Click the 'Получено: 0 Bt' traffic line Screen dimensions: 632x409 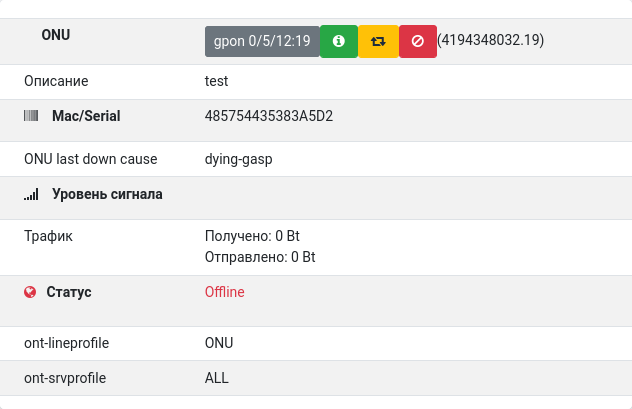click(252, 237)
